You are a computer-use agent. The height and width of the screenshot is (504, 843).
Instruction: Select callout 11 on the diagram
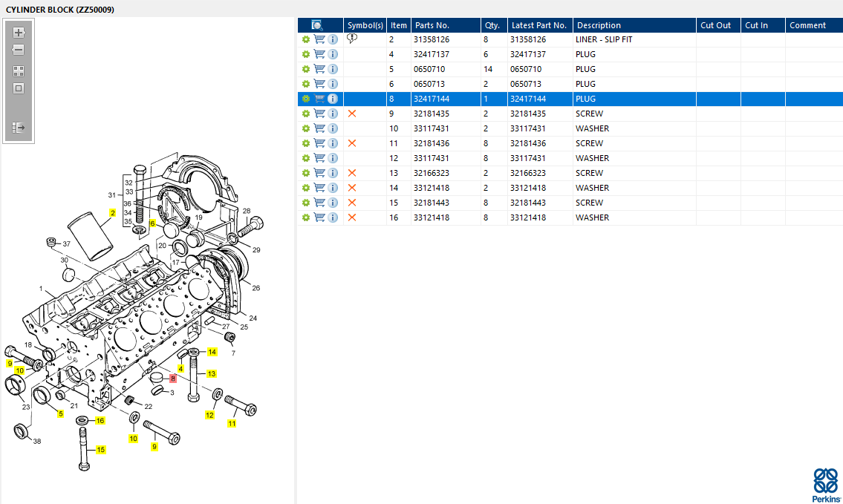(232, 423)
